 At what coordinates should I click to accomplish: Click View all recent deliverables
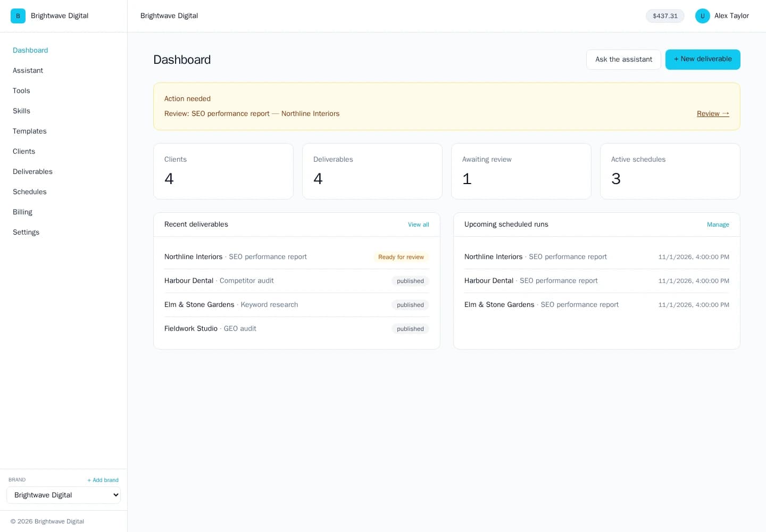coord(419,225)
